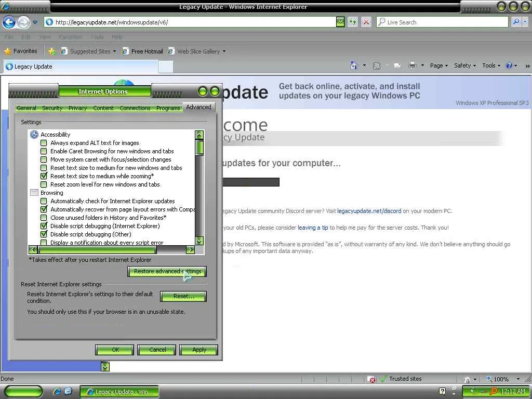Open the Home button dropdown arrow
The height and width of the screenshot is (399, 532).
tap(364, 65)
